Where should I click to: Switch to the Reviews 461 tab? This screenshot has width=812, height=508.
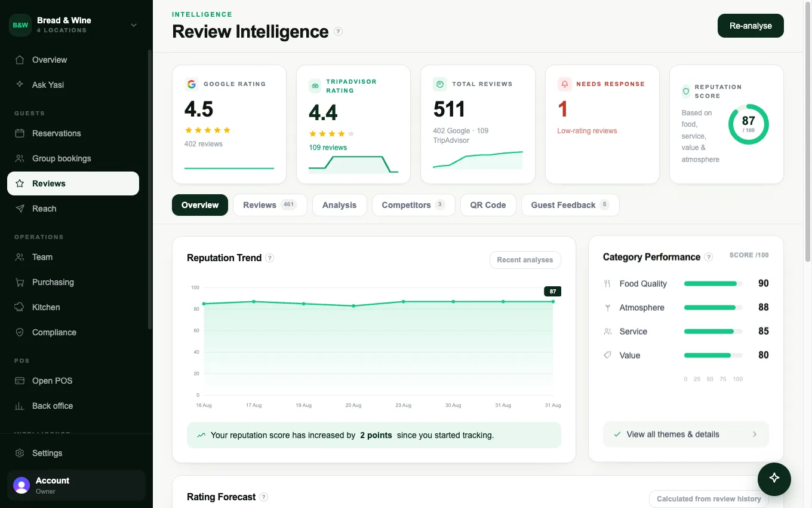coord(270,205)
